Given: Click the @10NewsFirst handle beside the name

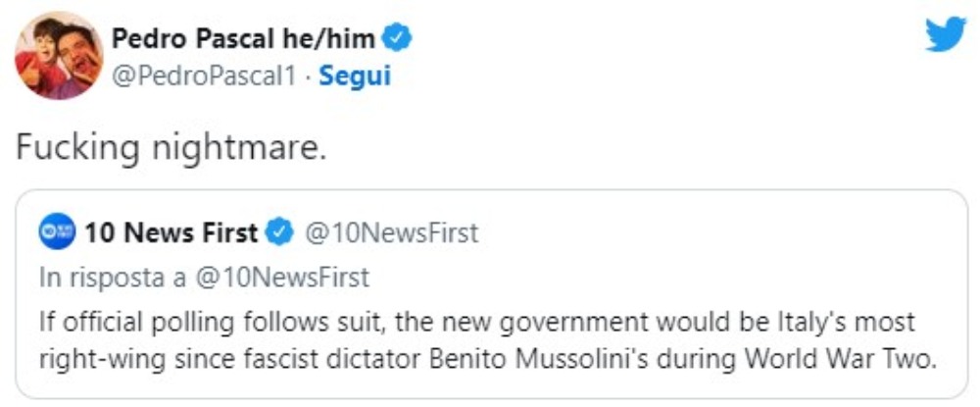Looking at the screenshot, I should point(392,233).
